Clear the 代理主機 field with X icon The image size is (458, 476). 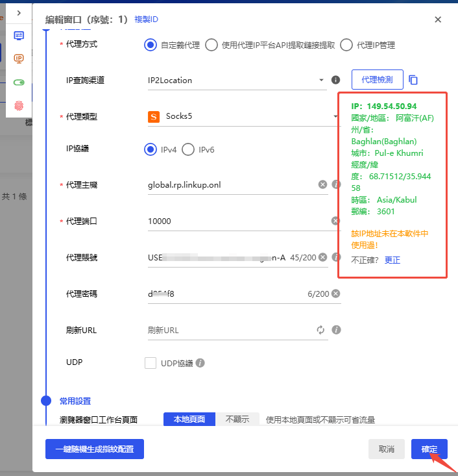click(322, 184)
